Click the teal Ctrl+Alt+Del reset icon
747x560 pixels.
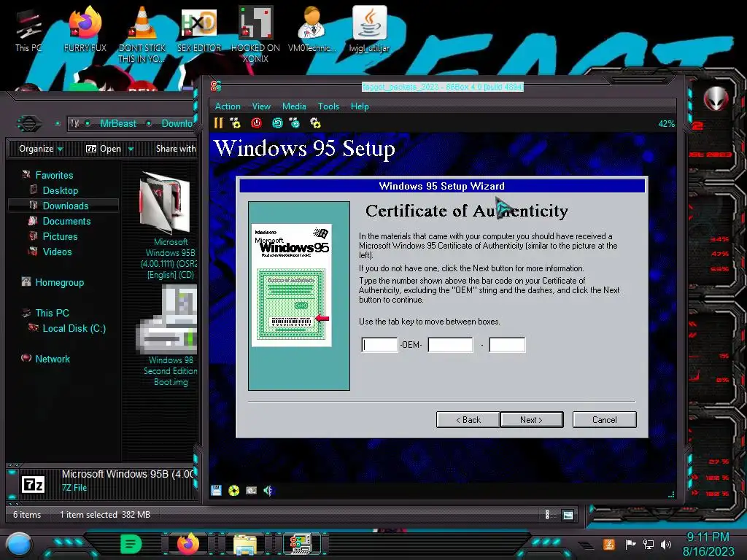click(277, 123)
